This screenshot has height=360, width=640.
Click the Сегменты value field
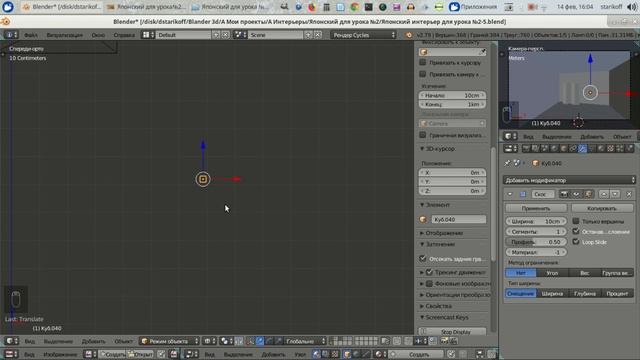[536, 231]
